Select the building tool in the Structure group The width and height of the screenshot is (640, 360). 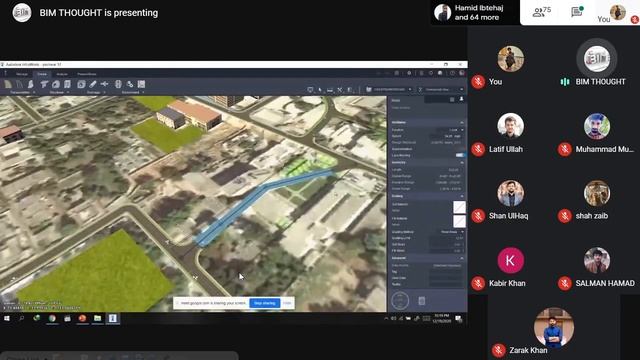click(67, 84)
